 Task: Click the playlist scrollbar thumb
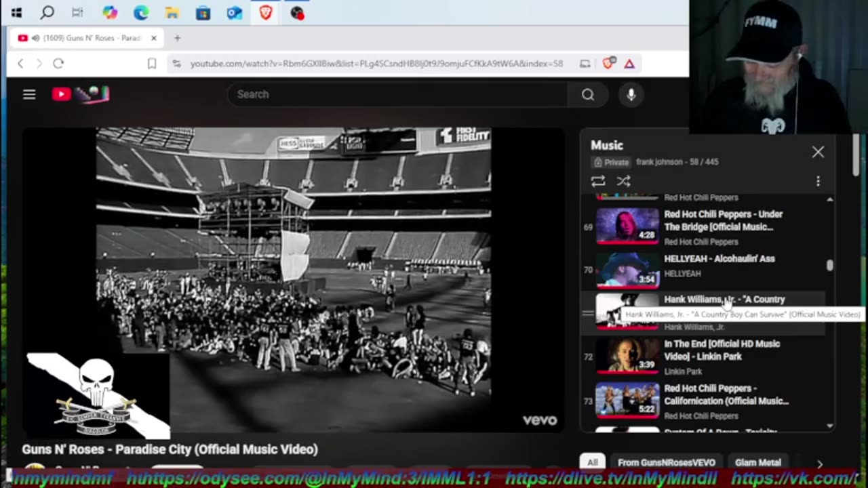coord(829,266)
